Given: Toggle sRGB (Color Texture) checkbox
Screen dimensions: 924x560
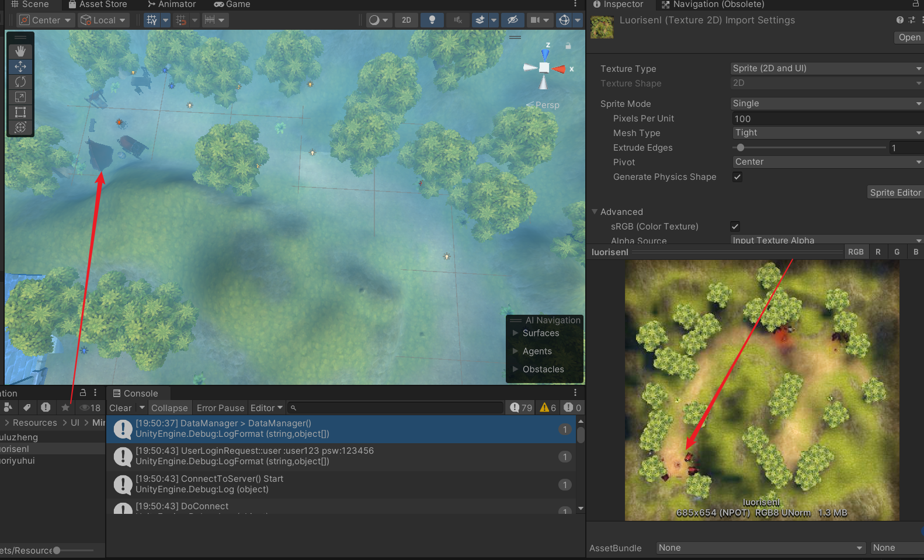Looking at the screenshot, I should tap(735, 227).
